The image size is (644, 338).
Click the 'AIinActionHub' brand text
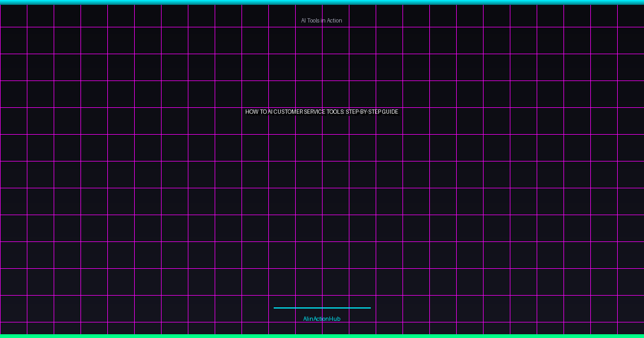pos(321,319)
